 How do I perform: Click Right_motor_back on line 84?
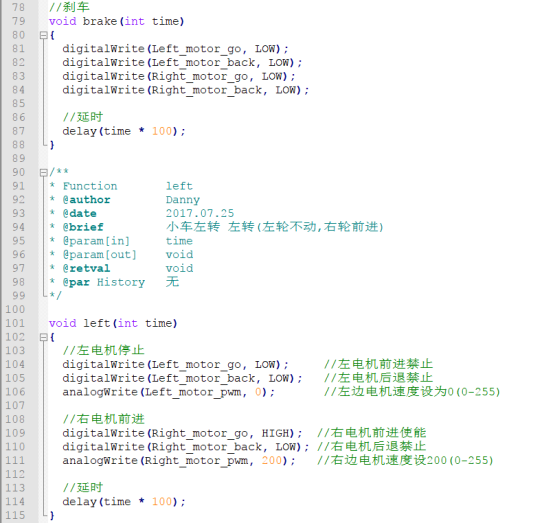[207, 90]
